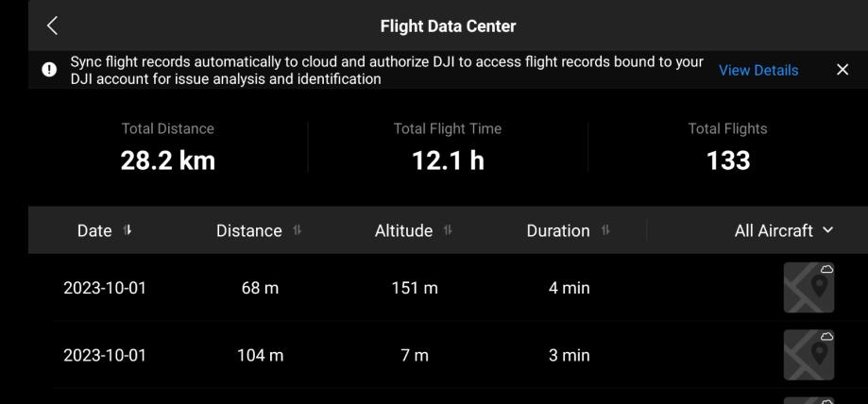The width and height of the screenshot is (868, 404).
Task: Click the View Details link
Action: 757,71
